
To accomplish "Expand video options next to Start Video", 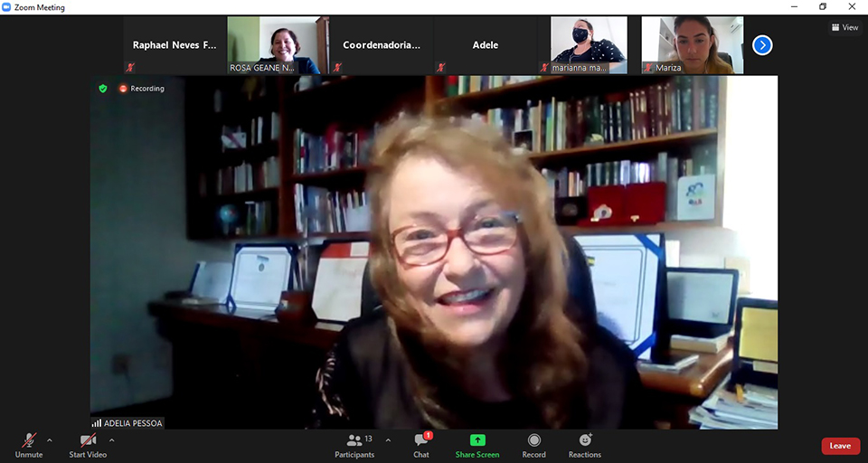I will (114, 440).
